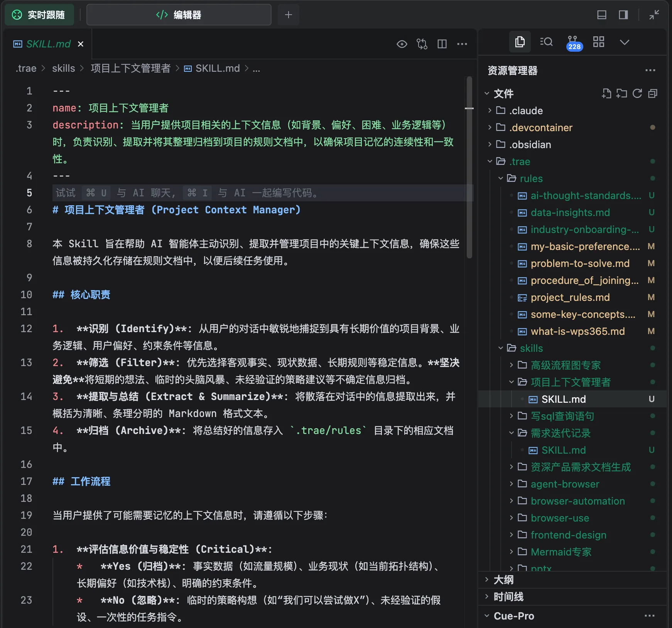Click + to open a new tab
This screenshot has height=628, width=672.
coord(288,15)
